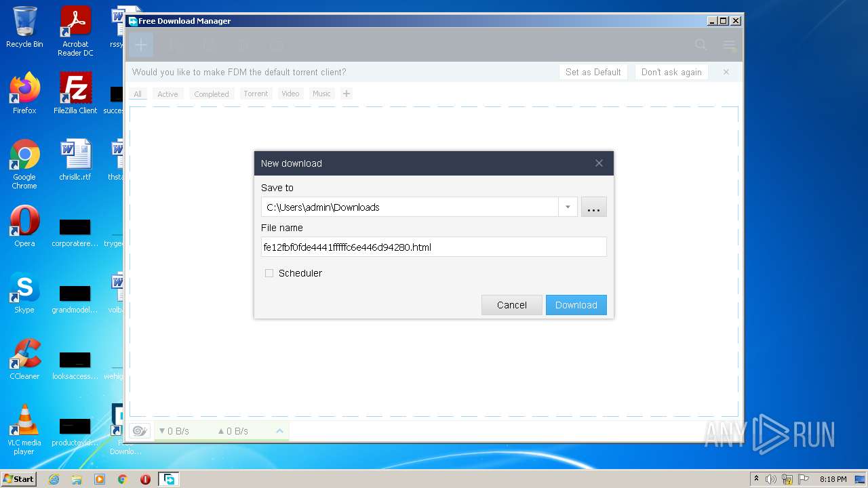
Task: Open Windows Media Player taskbar icon
Action: 100,479
